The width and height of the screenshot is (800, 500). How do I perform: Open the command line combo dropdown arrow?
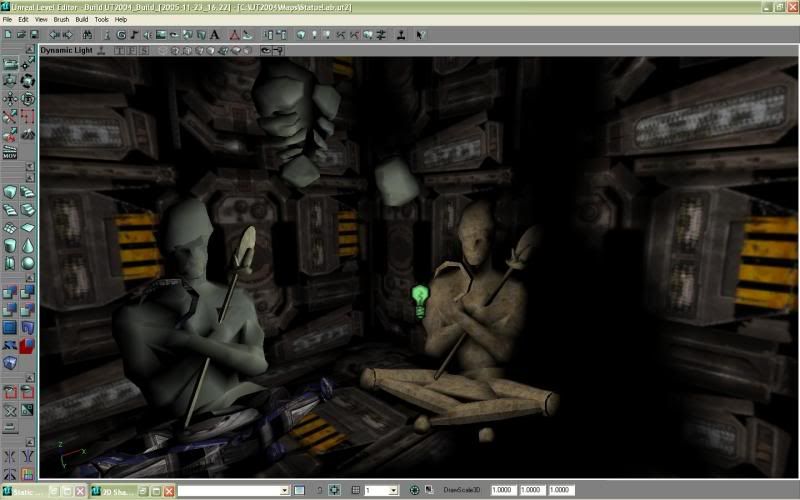pyautogui.click(x=285, y=491)
